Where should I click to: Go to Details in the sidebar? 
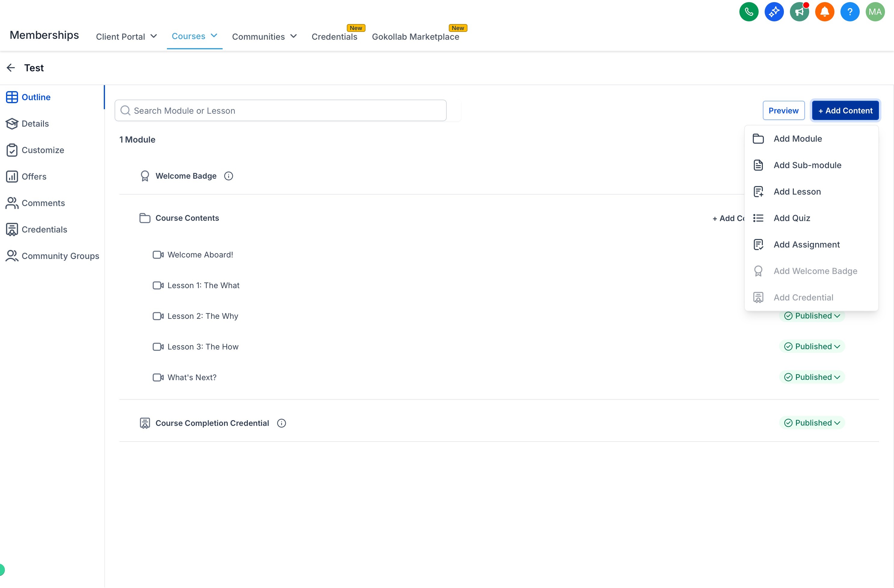[35, 124]
